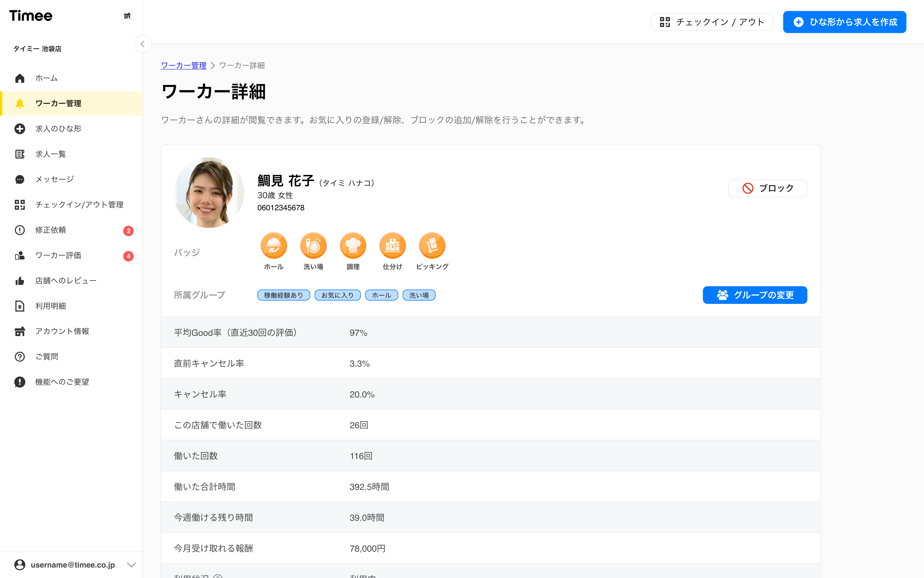Click the store icon beside Timee logo
Viewport: 924px width, 578px height.
[x=127, y=16]
